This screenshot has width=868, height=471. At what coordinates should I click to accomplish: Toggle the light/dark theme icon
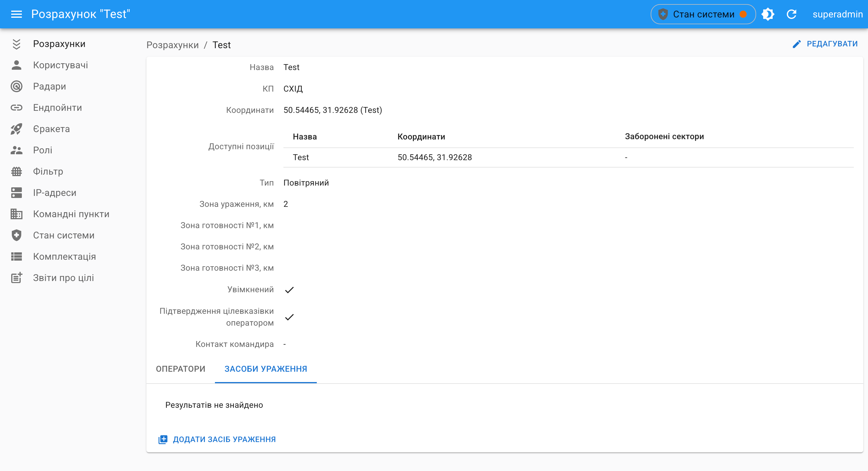tap(768, 14)
